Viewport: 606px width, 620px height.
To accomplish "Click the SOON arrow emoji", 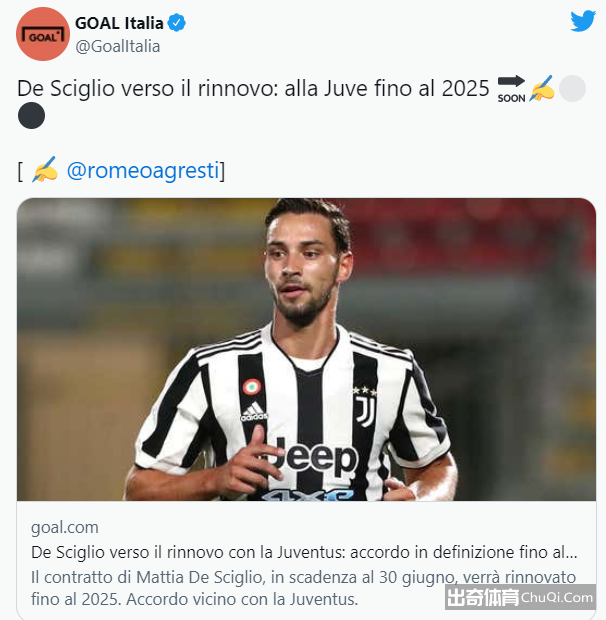I will pyautogui.click(x=511, y=89).
